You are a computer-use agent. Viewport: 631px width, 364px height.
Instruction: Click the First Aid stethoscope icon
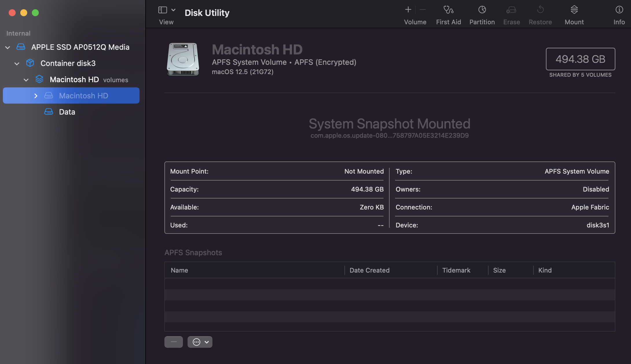click(x=448, y=10)
